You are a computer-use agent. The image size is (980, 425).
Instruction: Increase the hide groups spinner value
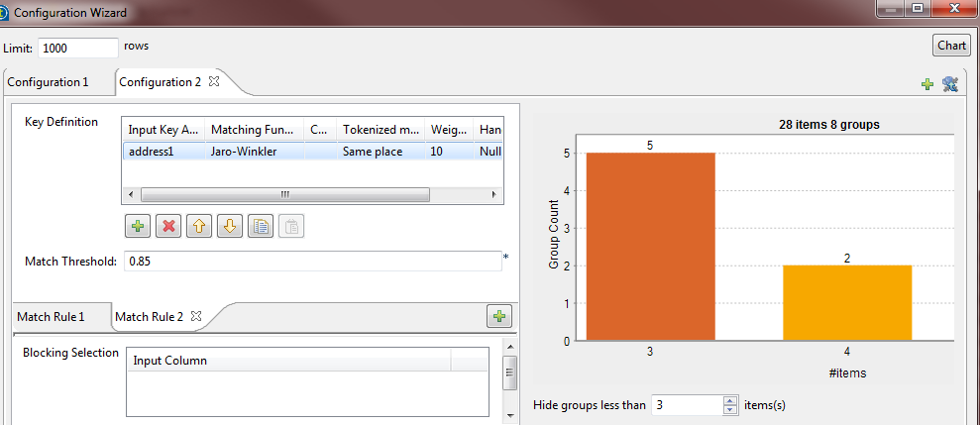(731, 400)
